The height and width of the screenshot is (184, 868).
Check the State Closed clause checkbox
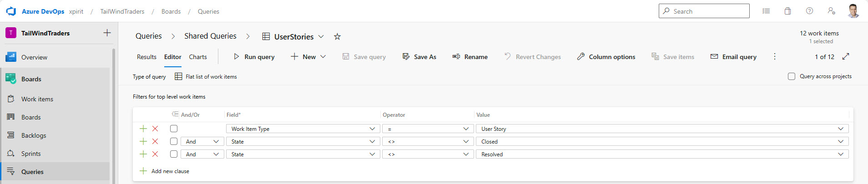point(174,141)
